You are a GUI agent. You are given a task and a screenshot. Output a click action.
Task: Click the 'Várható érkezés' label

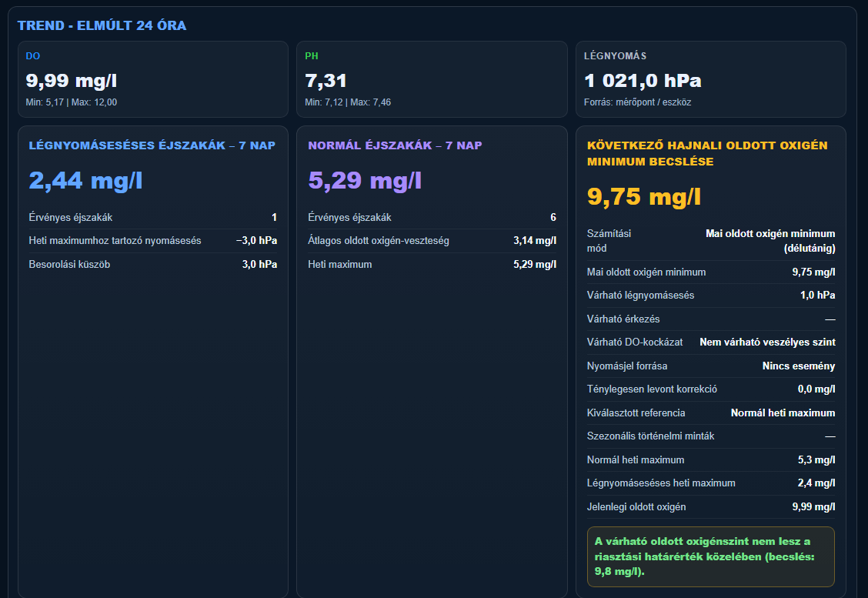pyautogui.click(x=623, y=319)
